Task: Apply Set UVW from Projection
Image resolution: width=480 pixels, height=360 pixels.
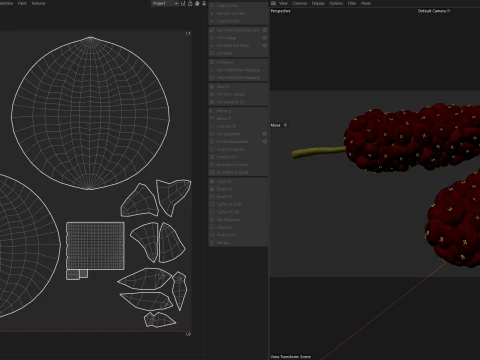Action: pos(235,30)
